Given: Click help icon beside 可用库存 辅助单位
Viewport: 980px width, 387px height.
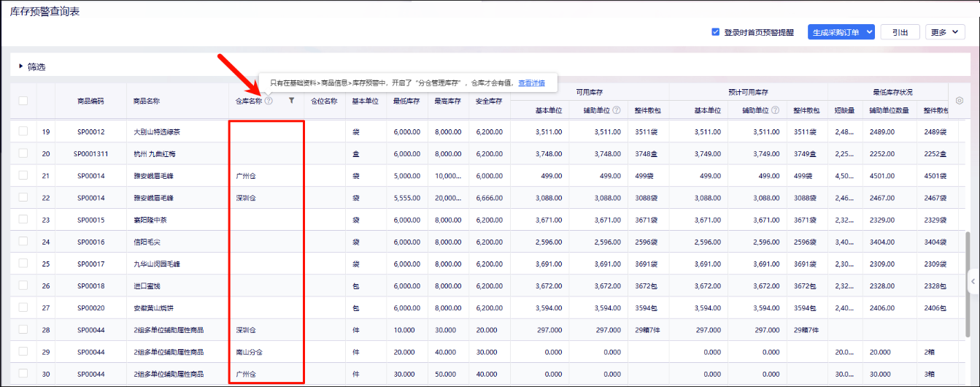Looking at the screenshot, I should point(617,111).
